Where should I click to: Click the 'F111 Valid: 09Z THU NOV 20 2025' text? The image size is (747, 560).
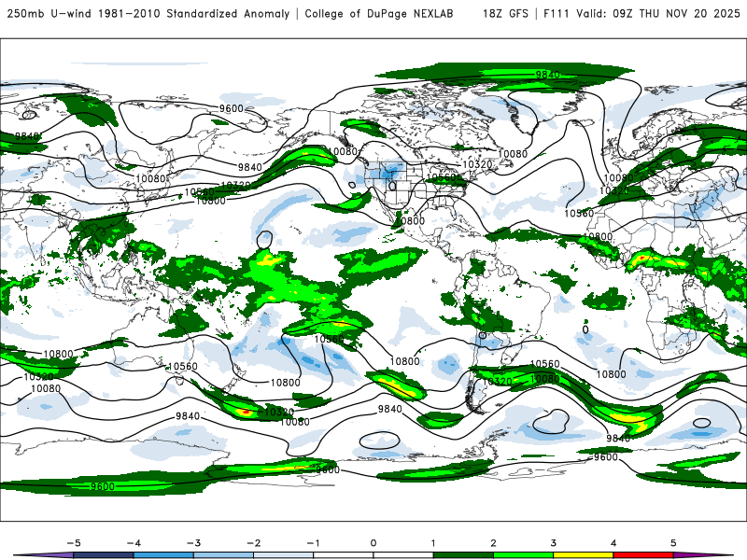click(x=641, y=13)
